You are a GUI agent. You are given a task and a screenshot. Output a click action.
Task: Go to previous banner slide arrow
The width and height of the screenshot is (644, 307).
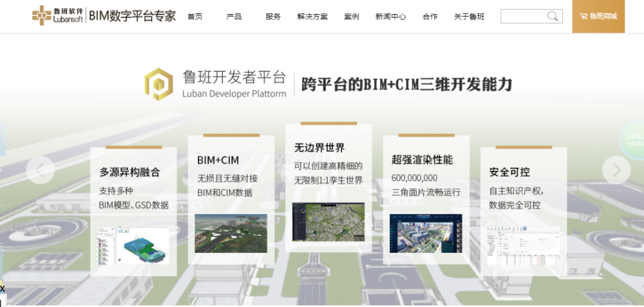40,170
